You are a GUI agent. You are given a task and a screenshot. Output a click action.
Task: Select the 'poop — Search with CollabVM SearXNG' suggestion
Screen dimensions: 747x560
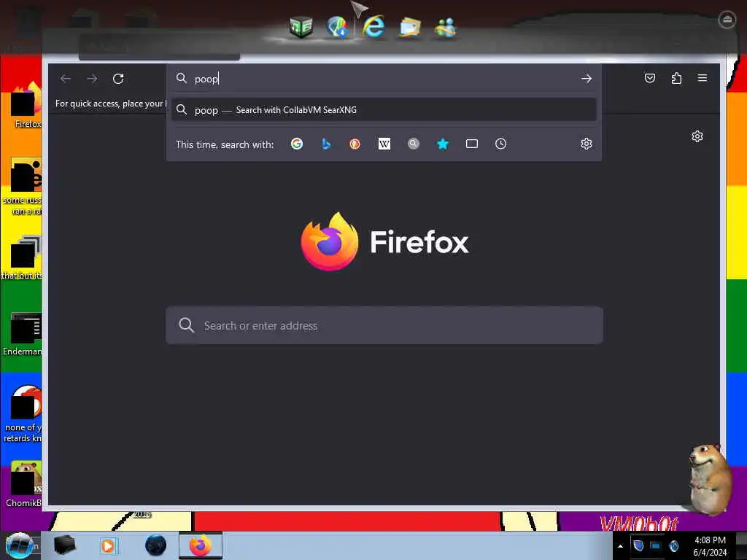384,110
